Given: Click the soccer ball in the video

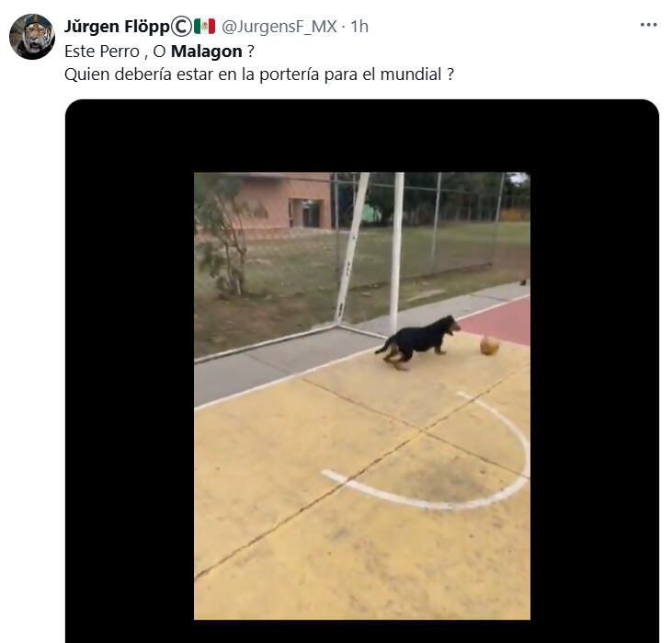Looking at the screenshot, I should click(489, 345).
